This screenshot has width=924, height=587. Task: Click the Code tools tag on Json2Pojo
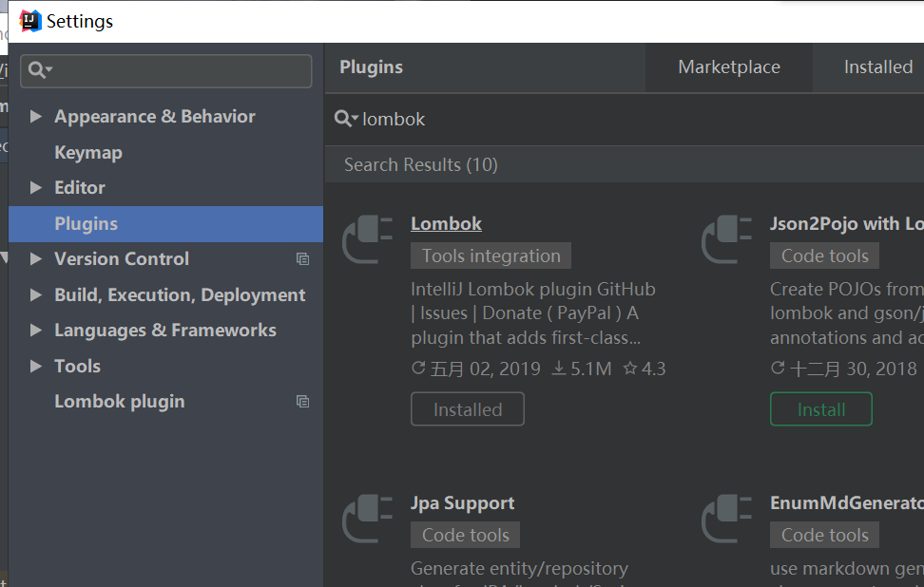[x=824, y=256]
